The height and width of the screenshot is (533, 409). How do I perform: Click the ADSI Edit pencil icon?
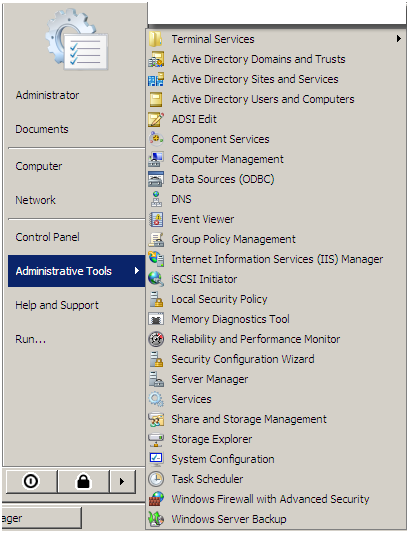156,119
